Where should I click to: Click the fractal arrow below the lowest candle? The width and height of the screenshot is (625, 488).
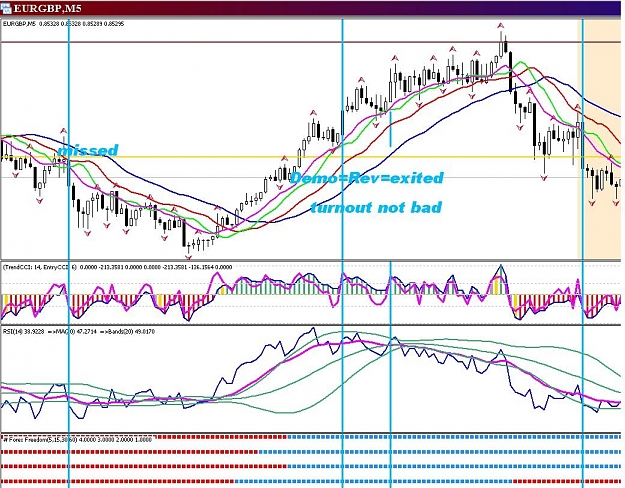point(188,257)
